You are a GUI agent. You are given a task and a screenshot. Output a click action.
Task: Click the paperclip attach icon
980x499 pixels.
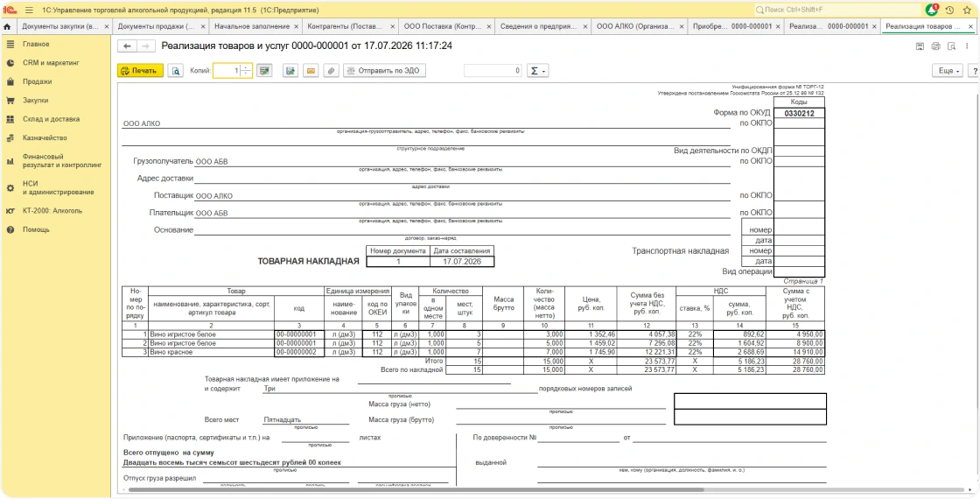pos(332,71)
